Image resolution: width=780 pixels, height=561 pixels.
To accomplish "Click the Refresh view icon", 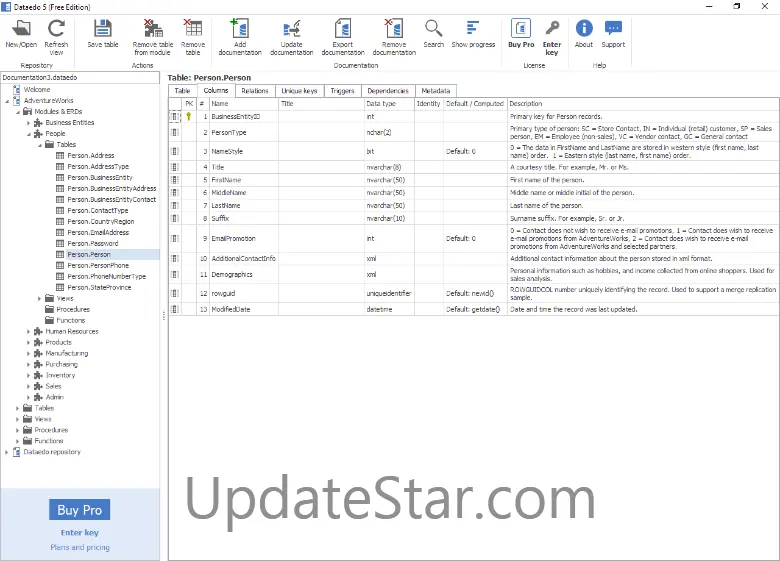I will pyautogui.click(x=56, y=29).
